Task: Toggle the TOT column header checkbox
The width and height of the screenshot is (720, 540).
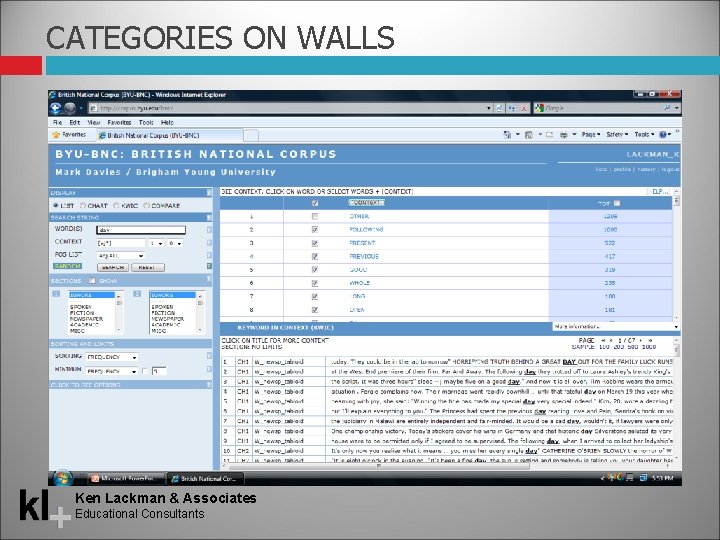Action: pyautogui.click(x=617, y=203)
